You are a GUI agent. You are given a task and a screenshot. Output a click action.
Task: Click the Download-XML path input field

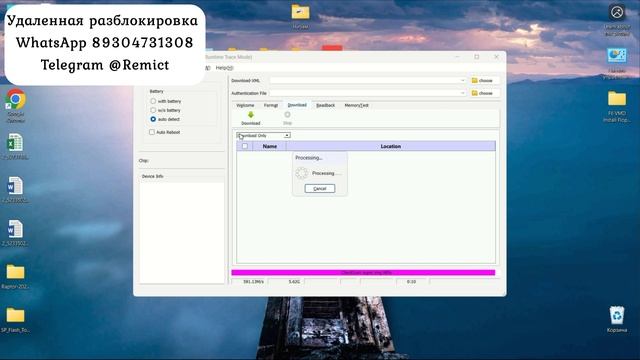point(367,80)
